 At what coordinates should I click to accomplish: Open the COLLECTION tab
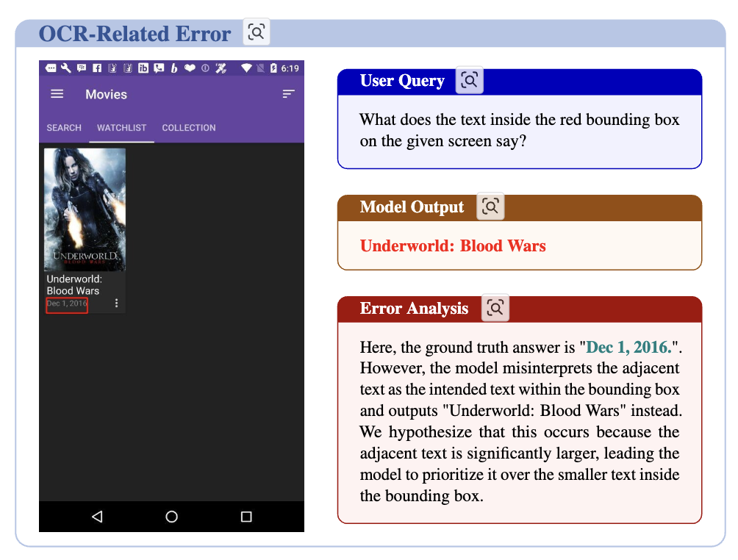click(x=189, y=128)
